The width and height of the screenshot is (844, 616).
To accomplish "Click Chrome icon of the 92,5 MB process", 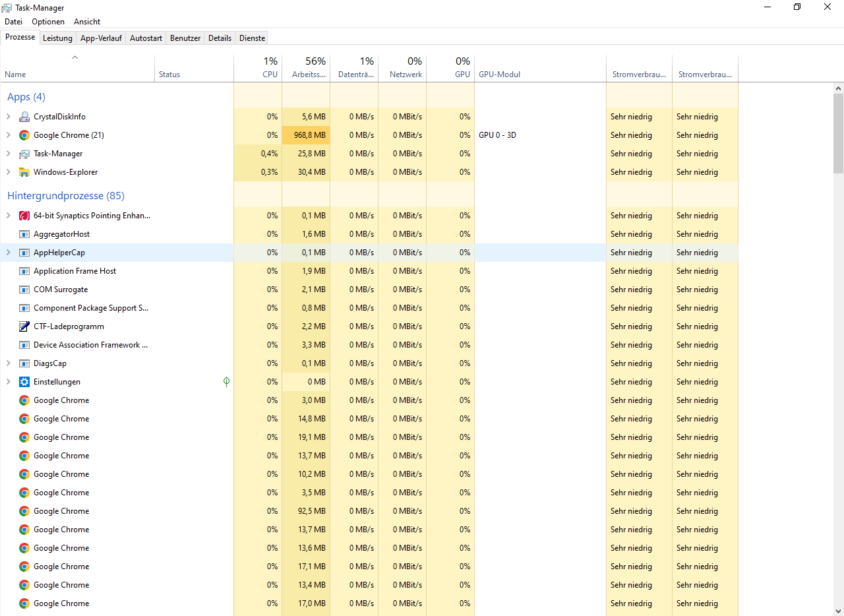I will pyautogui.click(x=24, y=511).
